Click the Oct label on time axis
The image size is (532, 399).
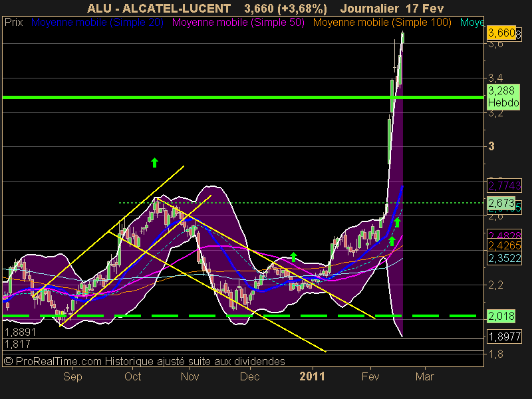tap(132, 376)
